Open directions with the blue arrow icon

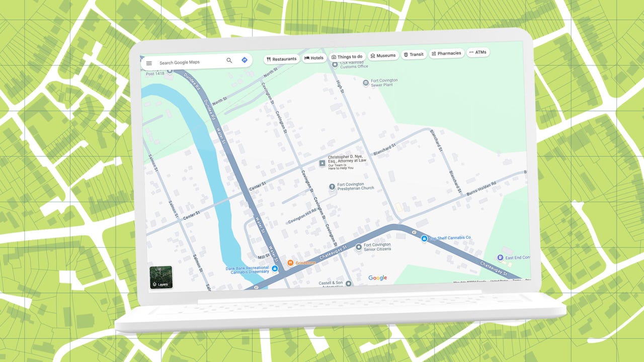(244, 60)
